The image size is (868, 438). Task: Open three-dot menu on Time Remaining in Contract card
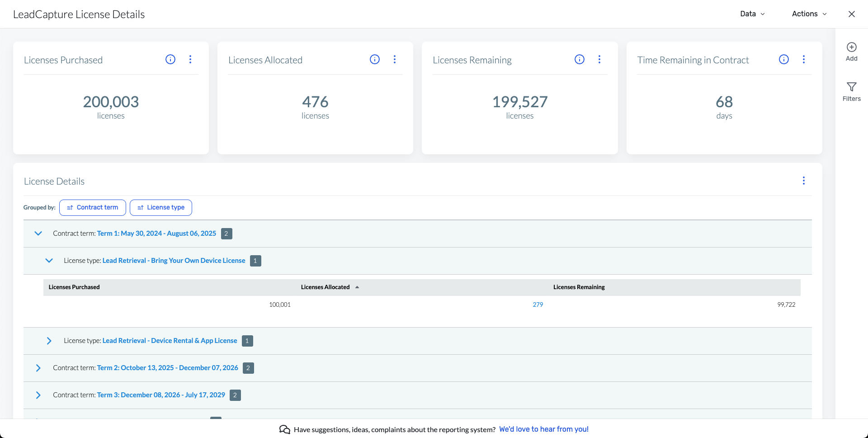point(804,59)
